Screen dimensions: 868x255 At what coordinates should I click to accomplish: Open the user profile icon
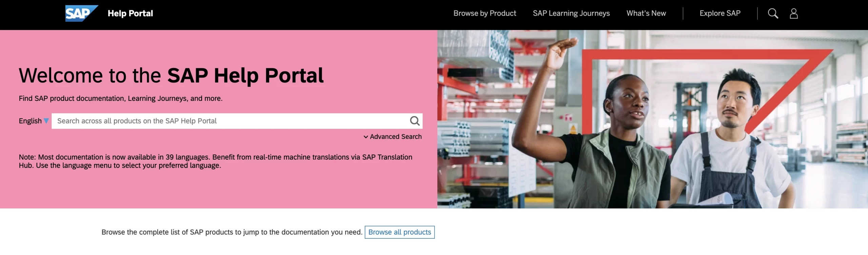(794, 14)
